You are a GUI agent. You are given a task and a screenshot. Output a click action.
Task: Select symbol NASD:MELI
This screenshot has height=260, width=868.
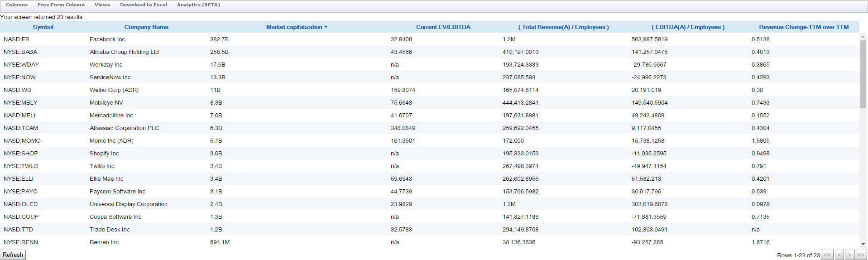[x=19, y=116]
